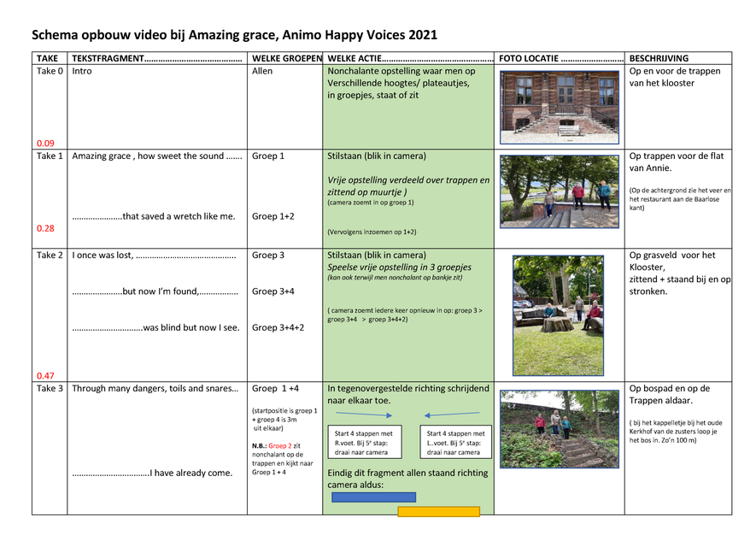Click the note '(camera zoemt in op groep 1)'

(x=370, y=203)
